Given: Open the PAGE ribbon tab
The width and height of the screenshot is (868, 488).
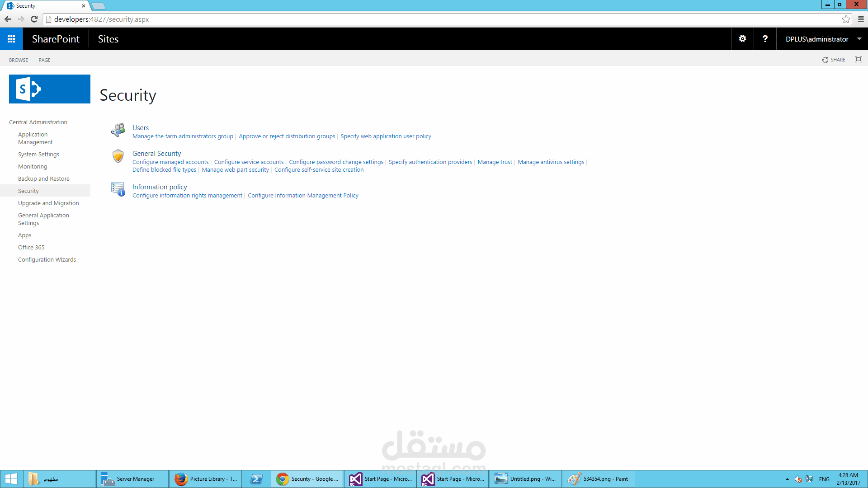Looking at the screenshot, I should 44,60.
